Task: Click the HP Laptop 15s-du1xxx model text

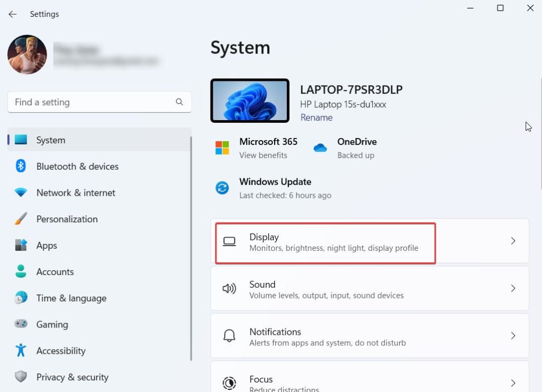Action: pos(343,104)
